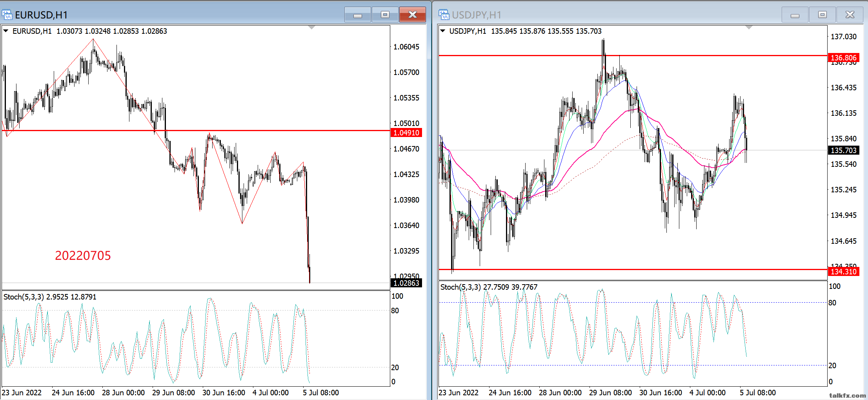Click 135.245 on the USDJPY price scale
868x400 pixels.
point(844,190)
